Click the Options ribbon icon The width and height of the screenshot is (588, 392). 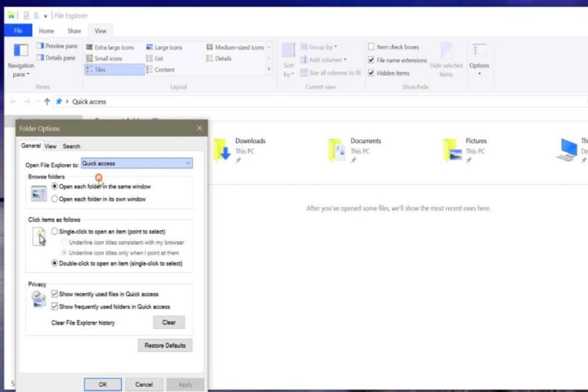(479, 51)
